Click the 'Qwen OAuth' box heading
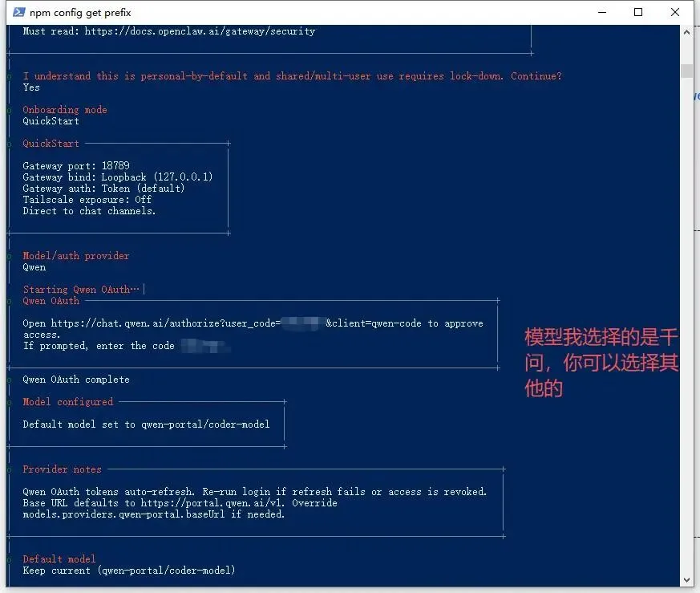The image size is (700, 593). pos(51,301)
